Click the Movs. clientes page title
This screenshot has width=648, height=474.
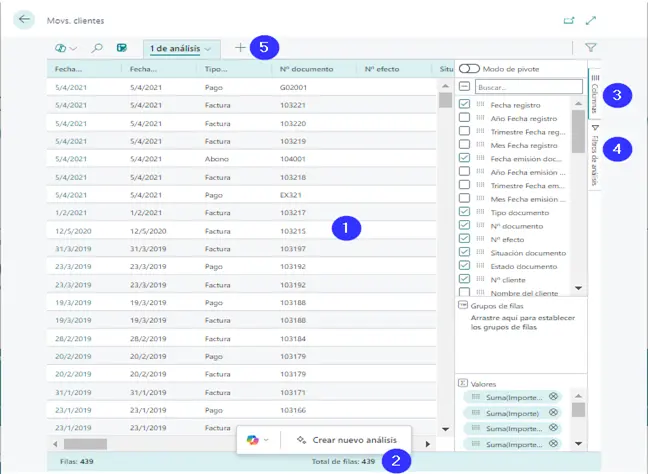[x=75, y=21]
